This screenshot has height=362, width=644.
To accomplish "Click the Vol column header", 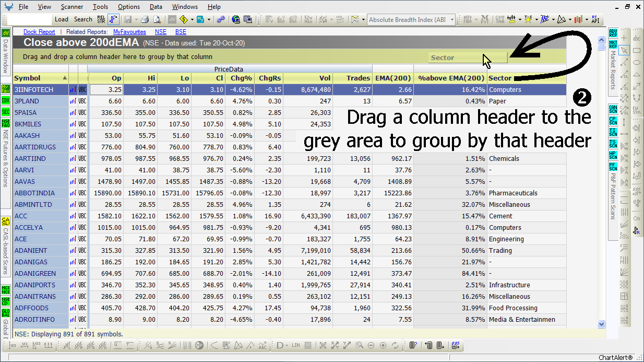I will (308, 78).
